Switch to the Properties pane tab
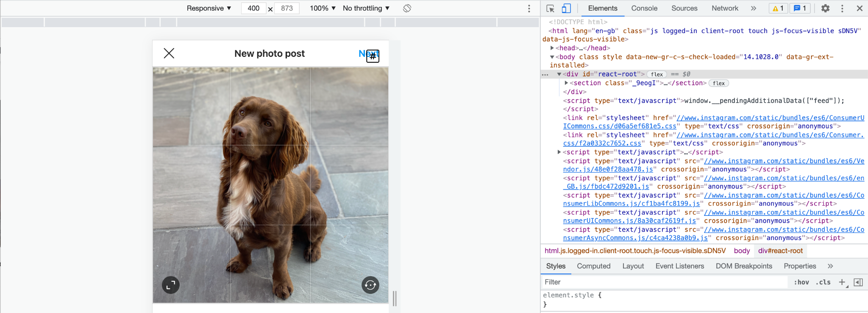Screen dimensions: 868x313 (800, 266)
